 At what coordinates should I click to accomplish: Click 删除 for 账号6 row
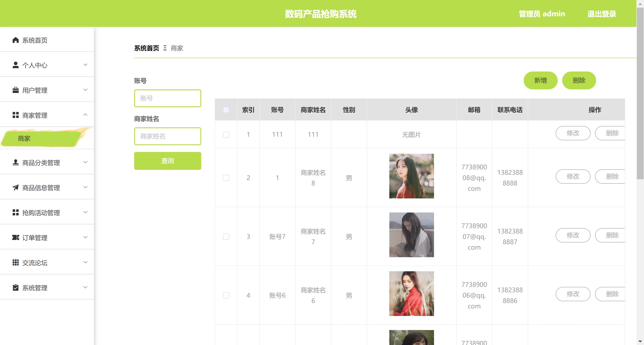(610, 294)
